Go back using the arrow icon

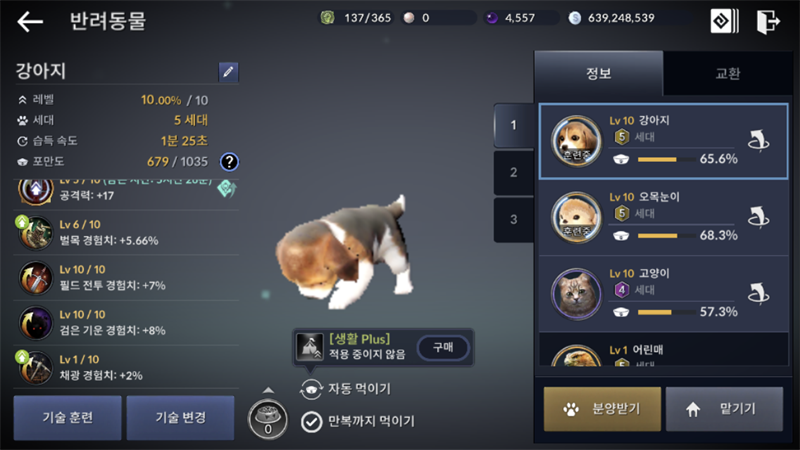coord(30,22)
